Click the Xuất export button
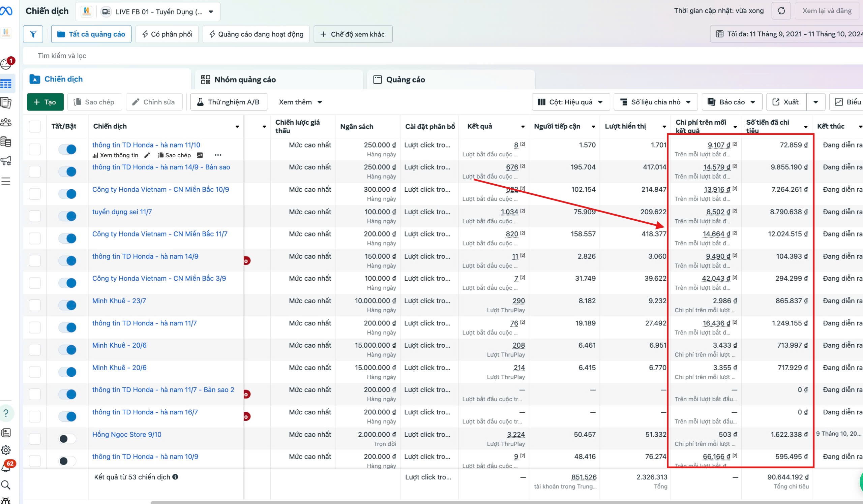The width and height of the screenshot is (863, 504). tap(786, 102)
